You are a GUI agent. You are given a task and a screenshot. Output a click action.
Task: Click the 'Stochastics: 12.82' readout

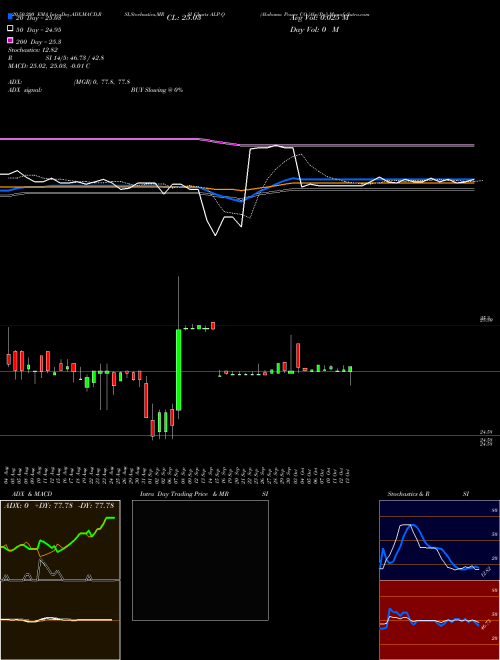tap(32, 50)
